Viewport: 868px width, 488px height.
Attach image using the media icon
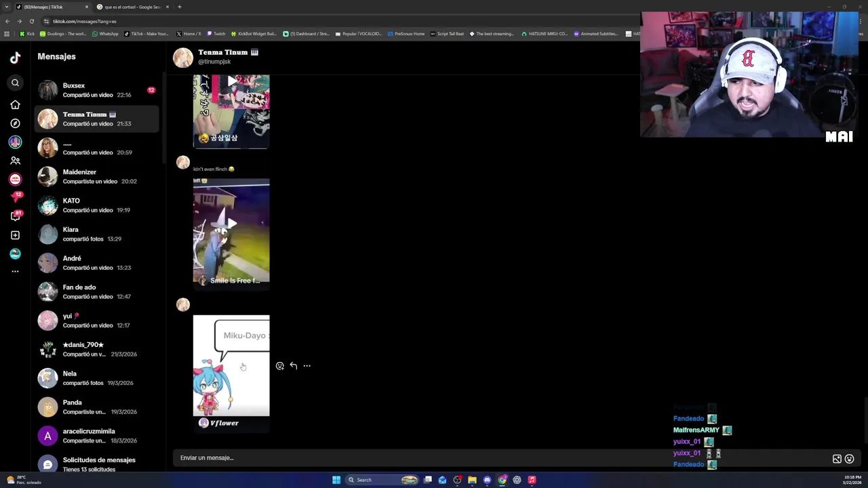coord(837,459)
